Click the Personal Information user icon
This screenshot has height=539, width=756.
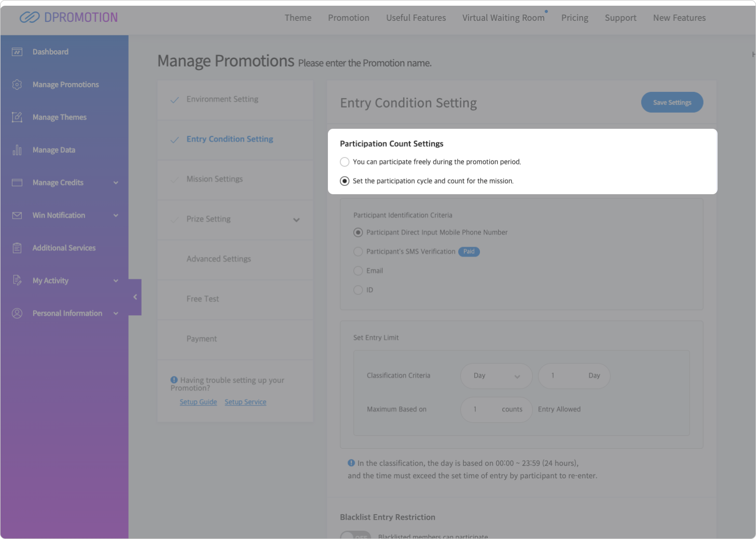tap(17, 314)
